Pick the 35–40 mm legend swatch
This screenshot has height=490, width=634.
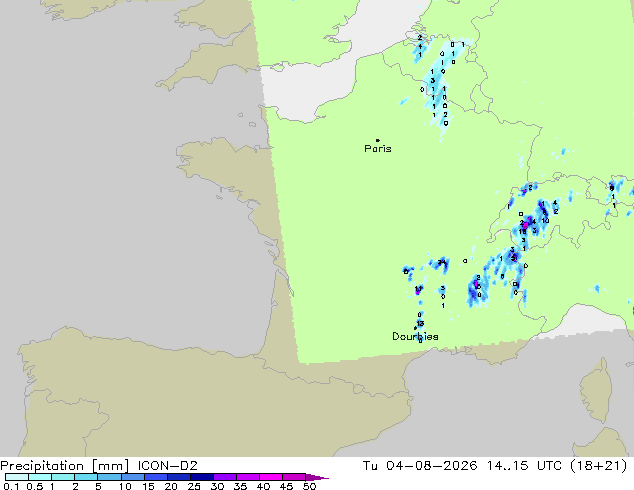tap(247, 477)
